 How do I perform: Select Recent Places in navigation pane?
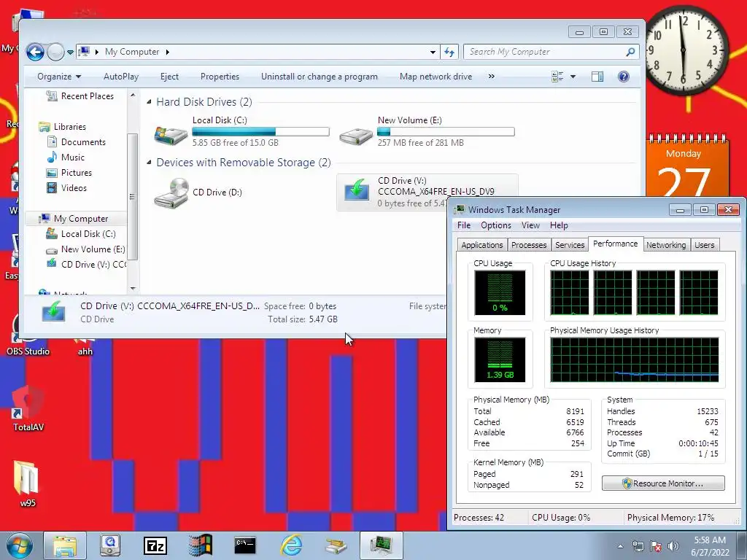[x=80, y=96]
